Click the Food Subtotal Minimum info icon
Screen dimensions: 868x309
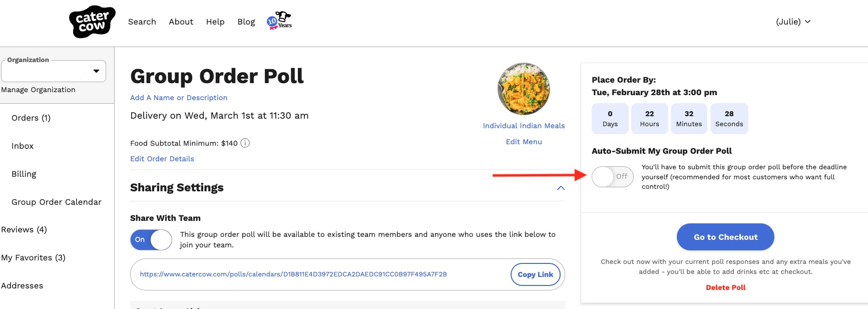pyautogui.click(x=245, y=143)
